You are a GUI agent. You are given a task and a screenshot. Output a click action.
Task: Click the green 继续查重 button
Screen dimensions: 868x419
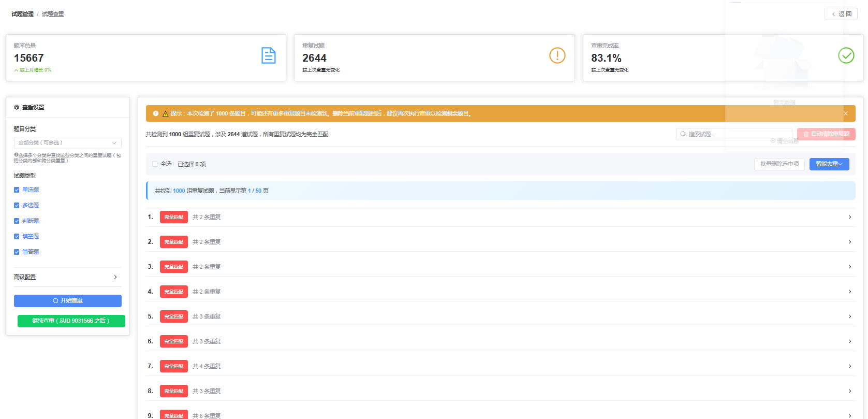[71, 321]
